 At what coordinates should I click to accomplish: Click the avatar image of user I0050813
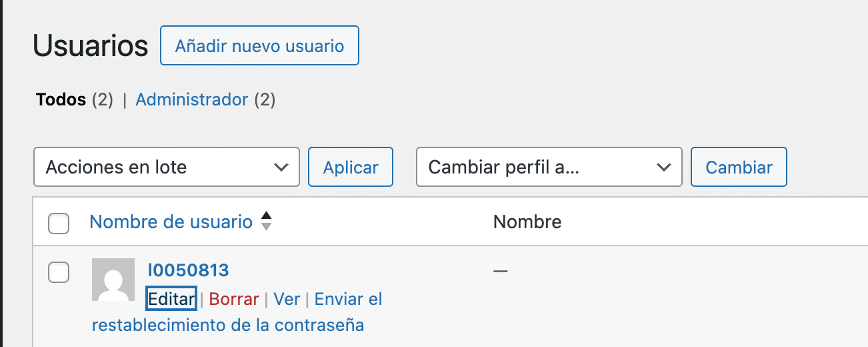[x=113, y=280]
